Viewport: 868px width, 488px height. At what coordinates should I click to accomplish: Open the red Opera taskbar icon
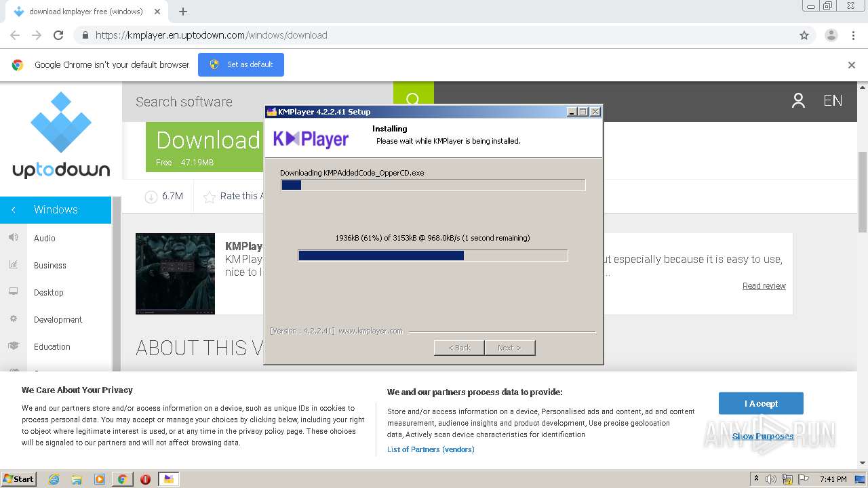pyautogui.click(x=145, y=479)
